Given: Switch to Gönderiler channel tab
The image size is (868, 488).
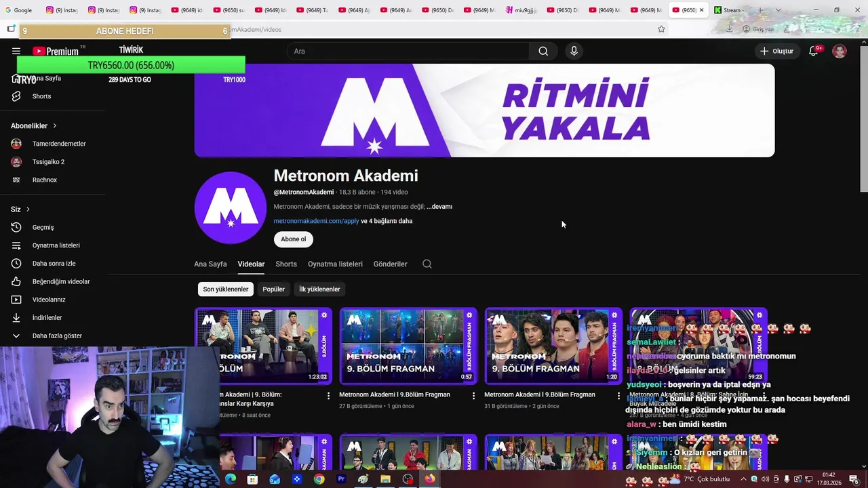Looking at the screenshot, I should [390, 264].
